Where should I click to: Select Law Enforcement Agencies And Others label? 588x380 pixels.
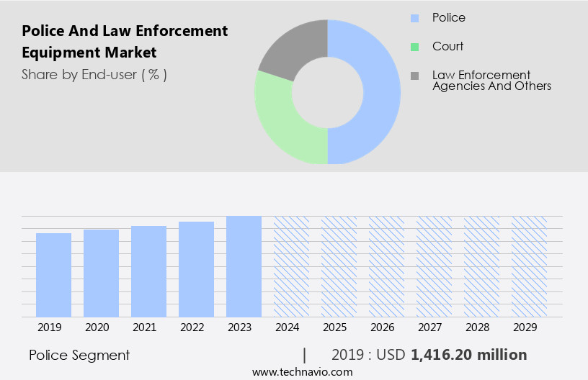click(x=491, y=81)
